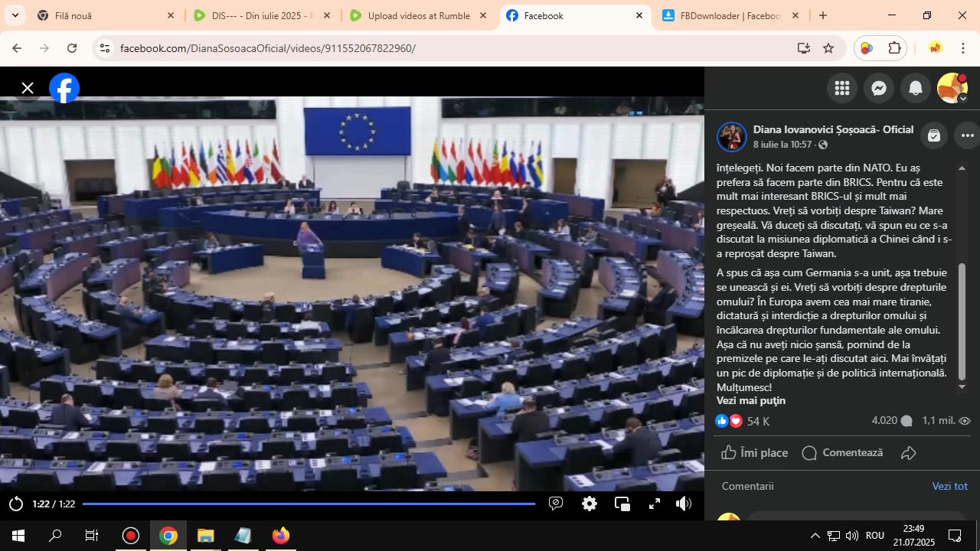This screenshot has width=980, height=551.
Task: Open the Windows Start menu
Action: (x=18, y=536)
